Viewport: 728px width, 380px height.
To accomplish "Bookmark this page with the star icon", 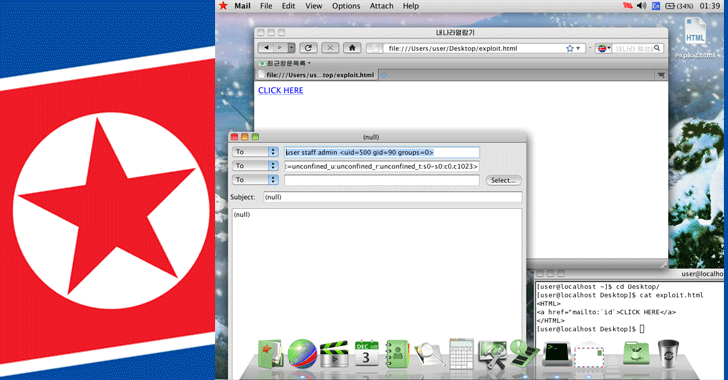I will [x=569, y=48].
